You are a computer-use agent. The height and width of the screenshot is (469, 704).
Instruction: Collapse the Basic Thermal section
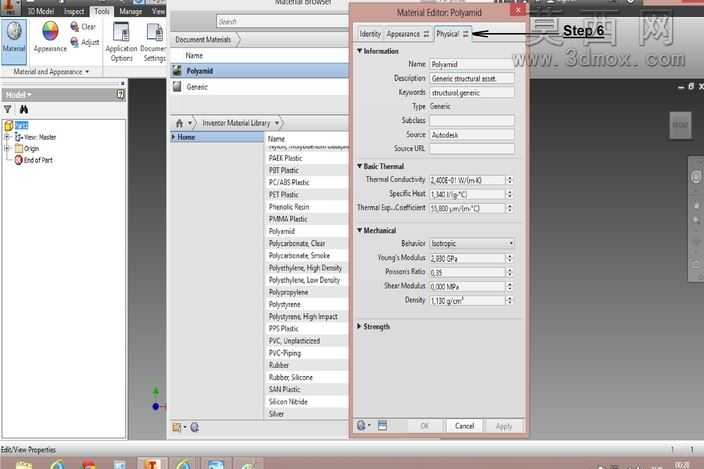click(360, 166)
